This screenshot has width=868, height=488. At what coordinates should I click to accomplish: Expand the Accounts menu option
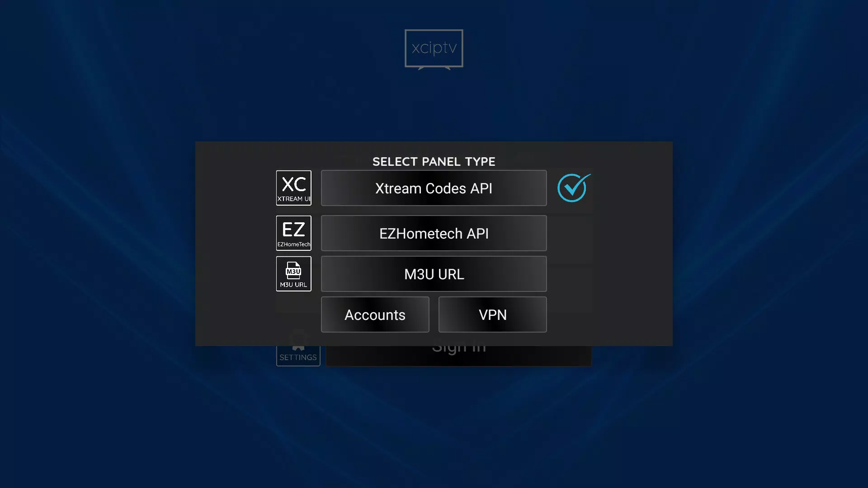click(375, 314)
